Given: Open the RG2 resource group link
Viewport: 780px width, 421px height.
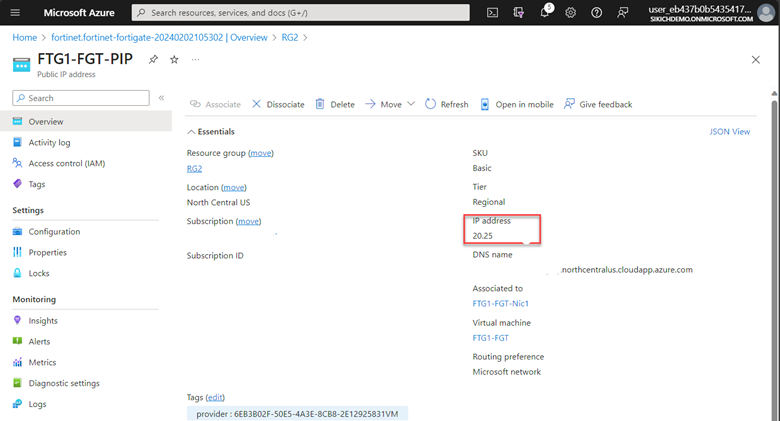Looking at the screenshot, I should [x=195, y=169].
